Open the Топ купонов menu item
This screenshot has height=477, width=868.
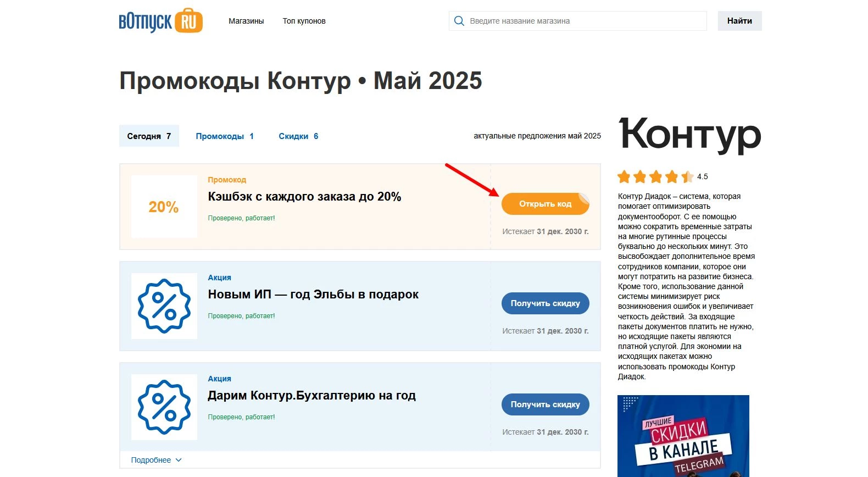tap(303, 21)
